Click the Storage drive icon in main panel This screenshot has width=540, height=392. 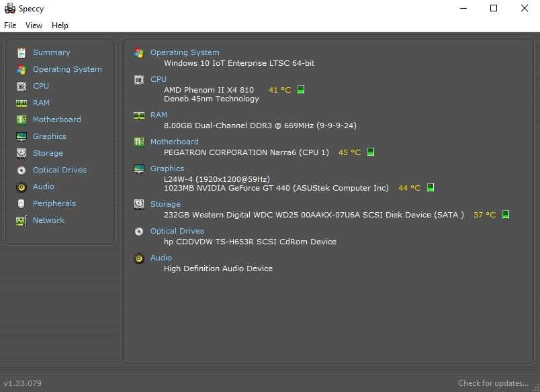click(x=139, y=204)
